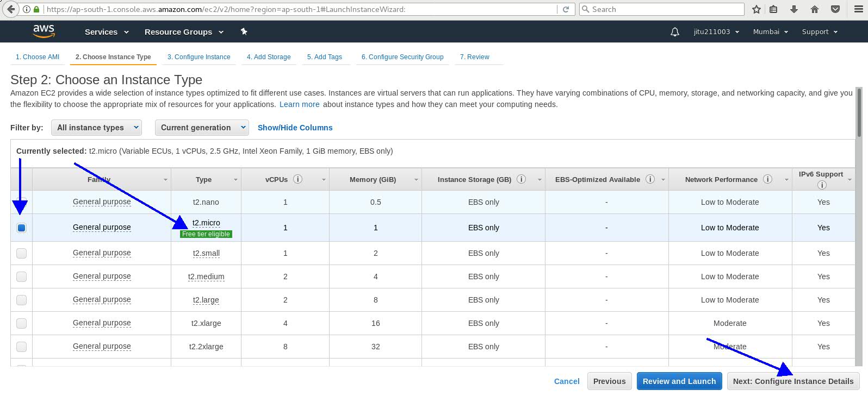Select the t2.xlarge instance checkbox
The image size is (868, 396).
[21, 323]
